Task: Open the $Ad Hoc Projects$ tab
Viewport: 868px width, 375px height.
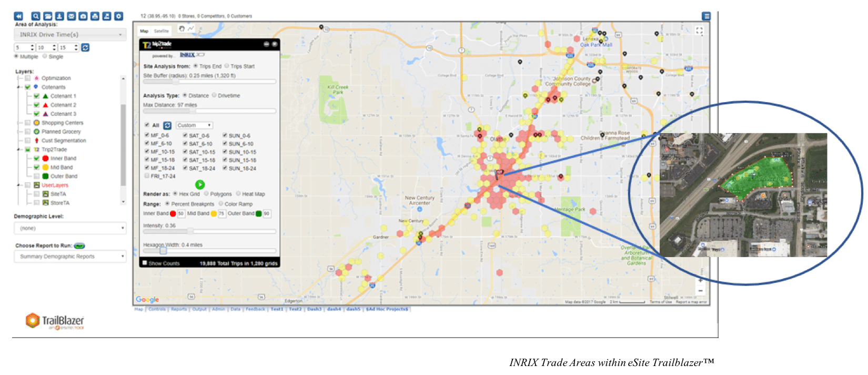Action: pos(387,309)
